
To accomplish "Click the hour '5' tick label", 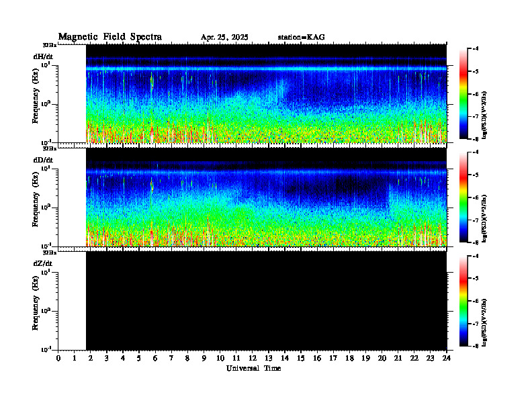I will click(139, 359).
